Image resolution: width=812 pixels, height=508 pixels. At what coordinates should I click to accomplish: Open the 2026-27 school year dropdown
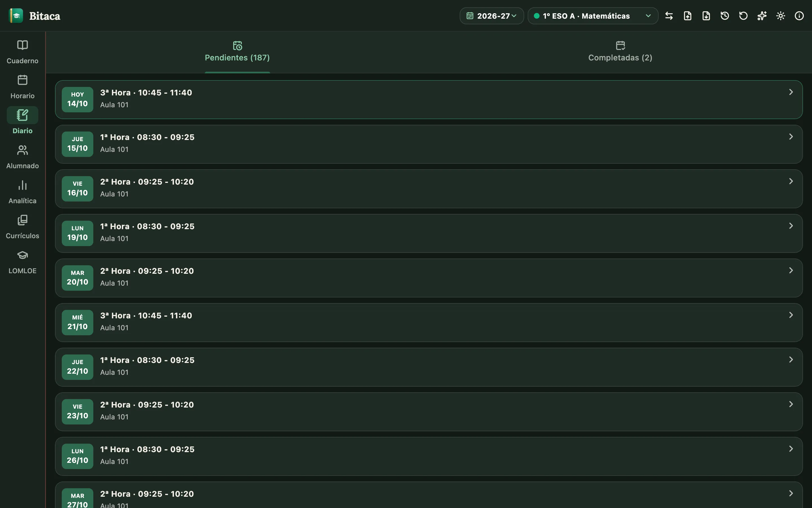coord(491,16)
